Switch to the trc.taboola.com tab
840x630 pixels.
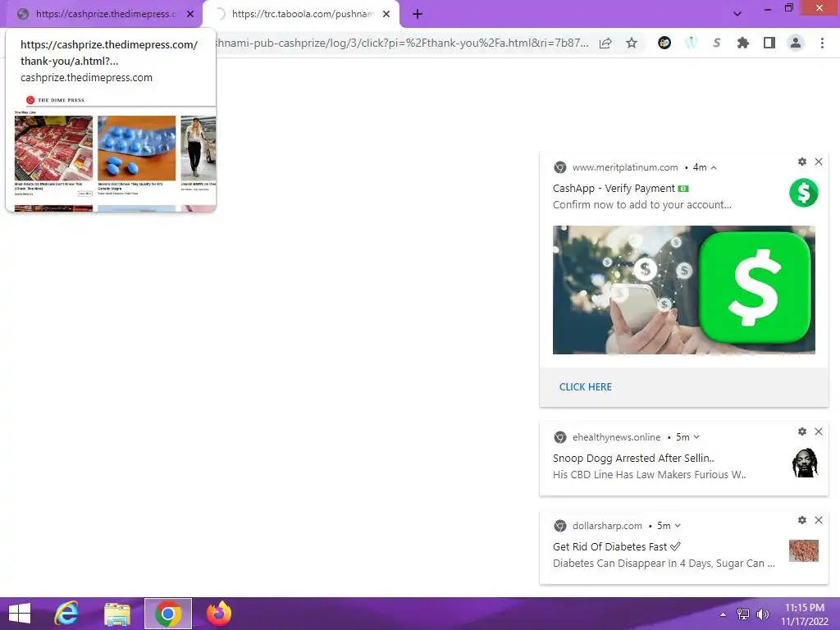pyautogui.click(x=302, y=14)
